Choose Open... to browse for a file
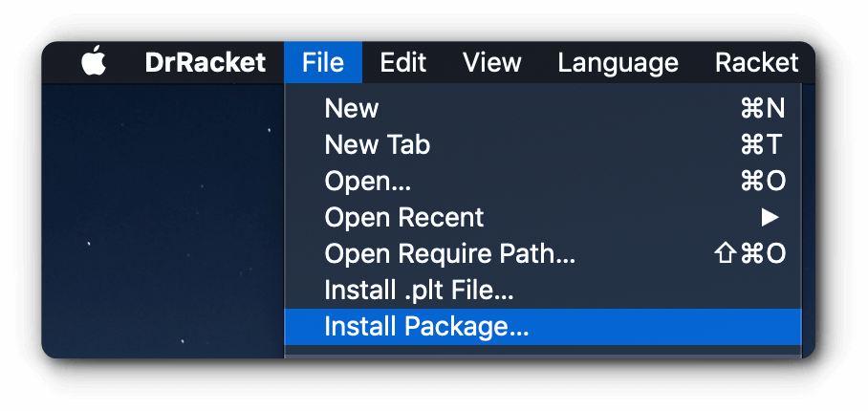 pos(368,182)
